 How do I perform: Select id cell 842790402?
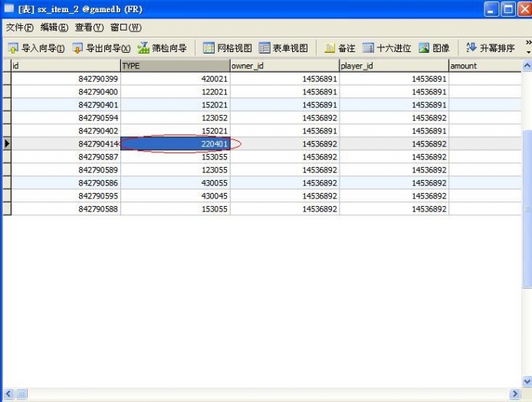[66, 131]
